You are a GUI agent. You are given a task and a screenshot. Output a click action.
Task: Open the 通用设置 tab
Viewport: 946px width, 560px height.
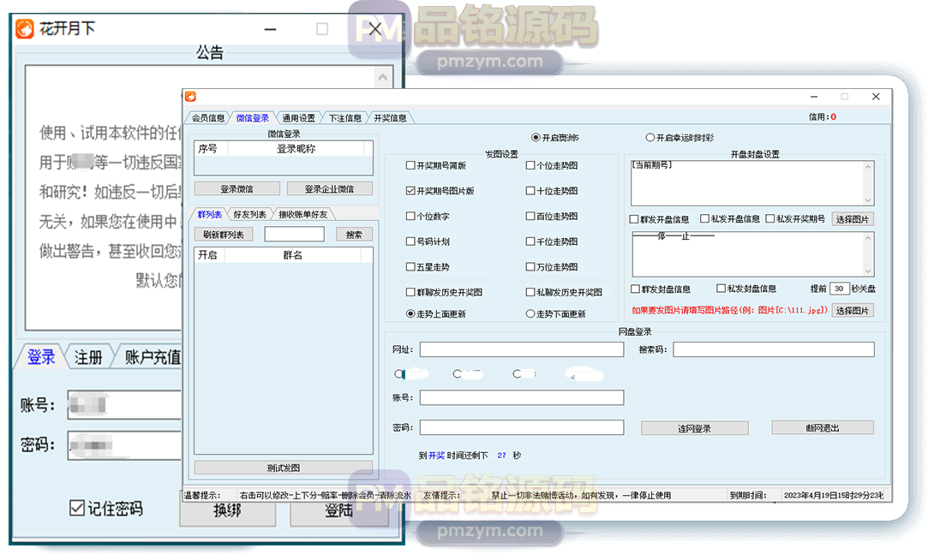tap(299, 118)
